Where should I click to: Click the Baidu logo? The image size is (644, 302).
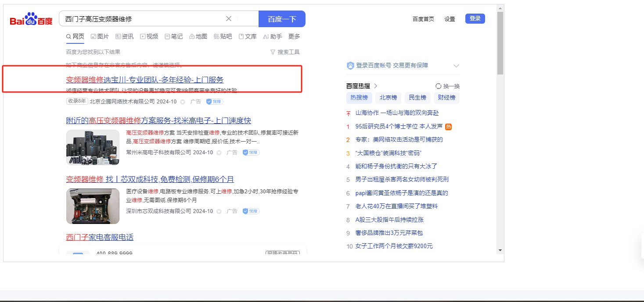click(x=31, y=19)
